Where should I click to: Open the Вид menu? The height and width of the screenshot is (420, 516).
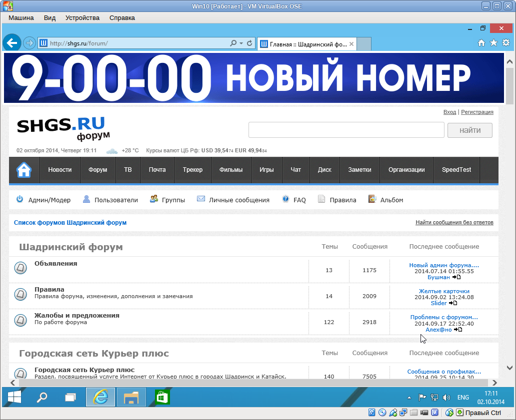(49, 18)
